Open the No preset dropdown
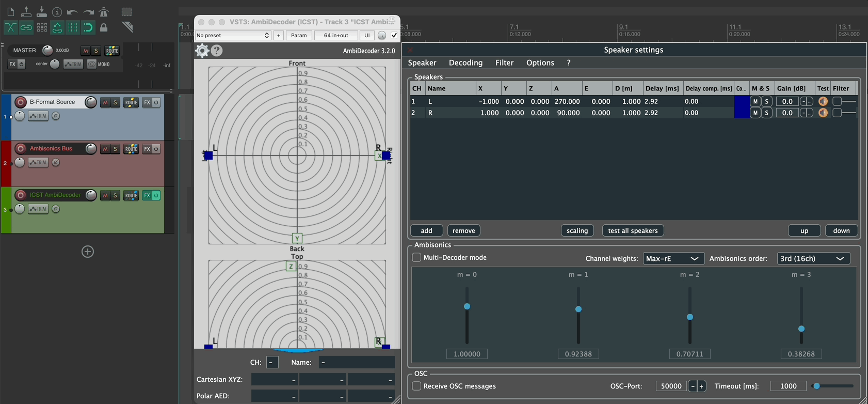The image size is (868, 404). point(233,35)
